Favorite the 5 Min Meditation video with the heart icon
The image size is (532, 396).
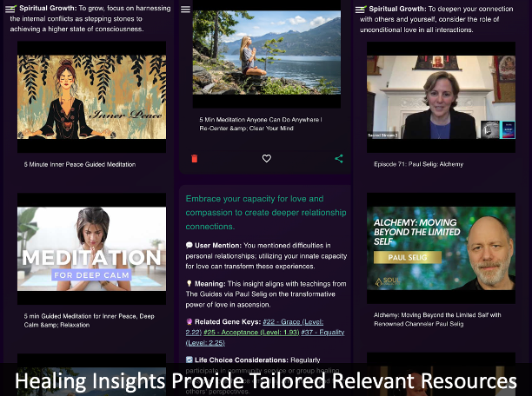(267, 159)
